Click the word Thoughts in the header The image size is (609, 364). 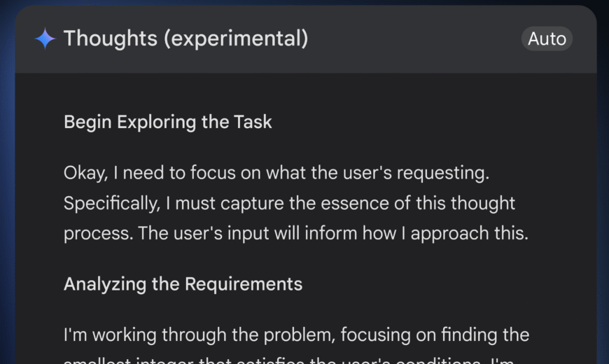coord(111,38)
